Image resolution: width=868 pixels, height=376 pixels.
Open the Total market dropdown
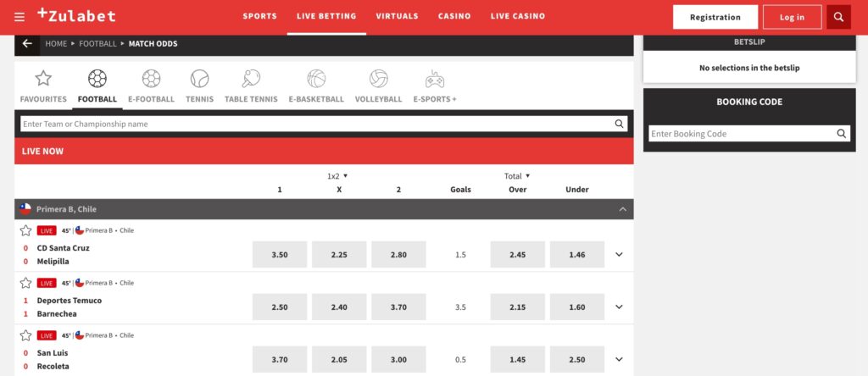tap(517, 176)
